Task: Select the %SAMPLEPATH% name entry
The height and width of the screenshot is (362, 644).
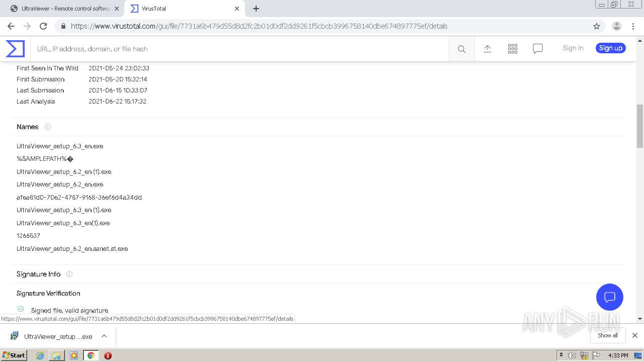Action: pyautogui.click(x=45, y=159)
